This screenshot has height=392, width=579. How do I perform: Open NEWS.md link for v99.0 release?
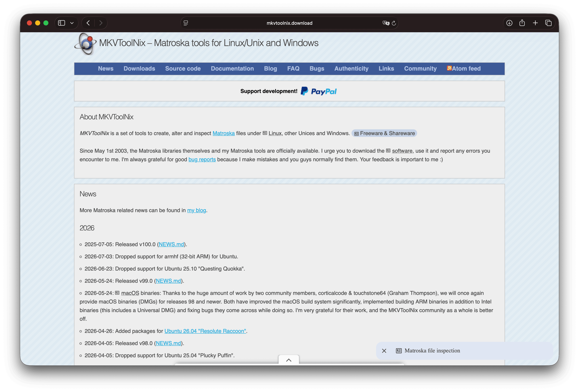tap(169, 281)
